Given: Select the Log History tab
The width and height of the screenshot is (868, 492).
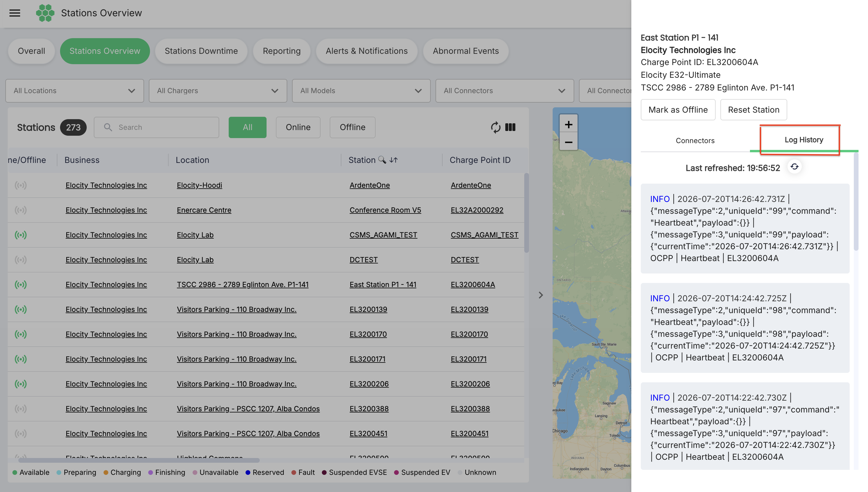Looking at the screenshot, I should pyautogui.click(x=804, y=140).
